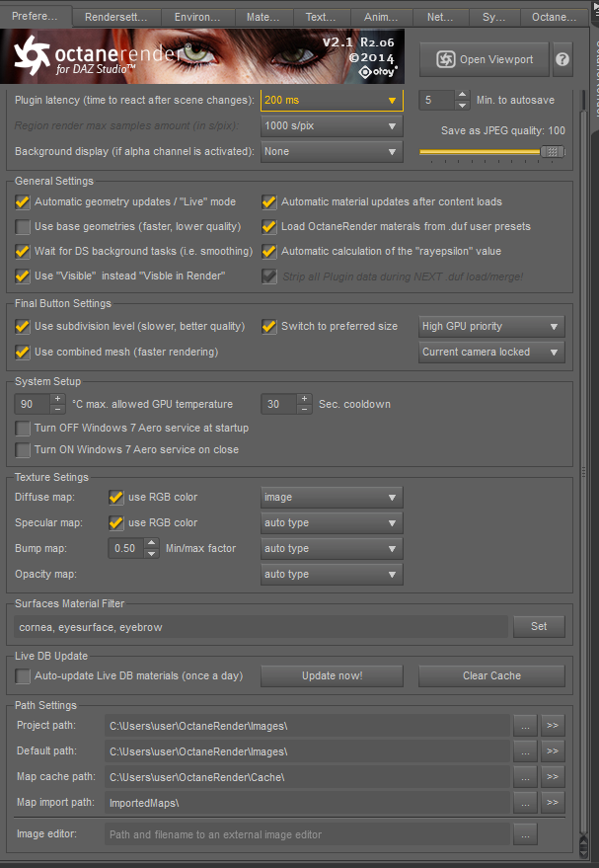Click the Project path text field

click(x=307, y=725)
